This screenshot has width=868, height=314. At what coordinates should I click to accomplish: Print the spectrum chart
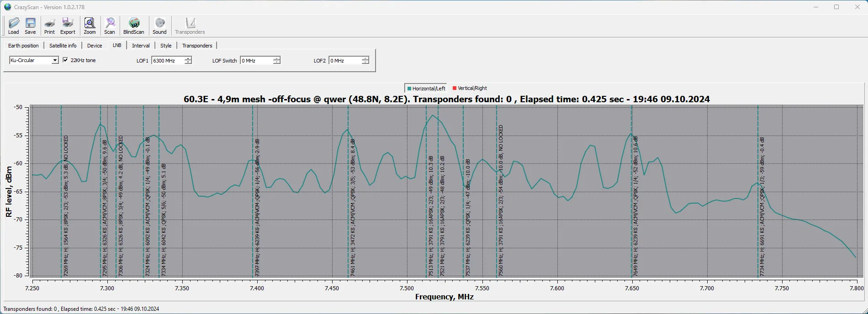(x=49, y=26)
